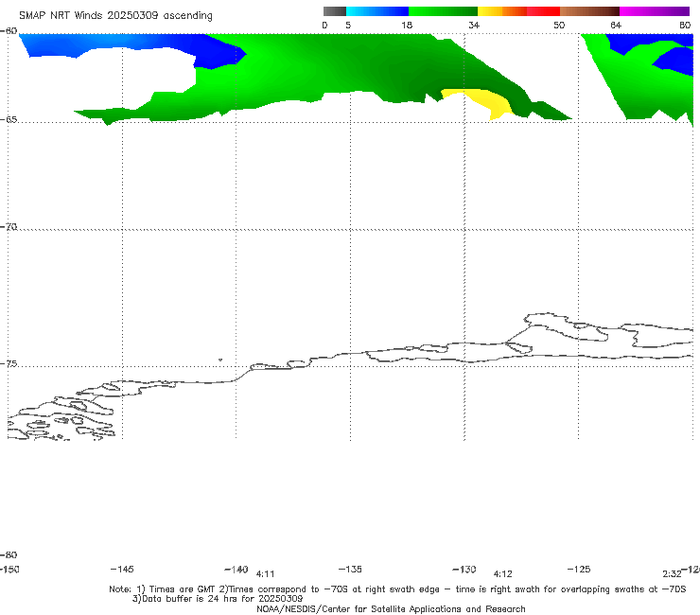Click the swath time label '4:11'
Viewport: 700px width, 615px height.
[265, 574]
